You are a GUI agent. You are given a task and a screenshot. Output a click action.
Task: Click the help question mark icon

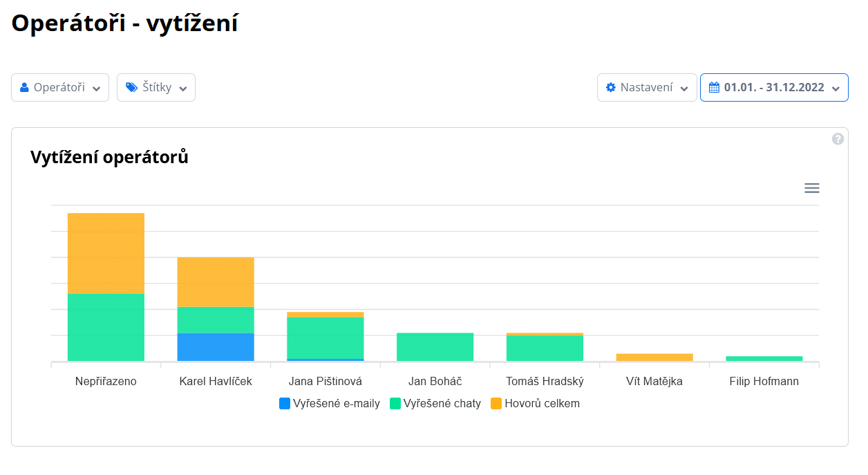(x=838, y=139)
